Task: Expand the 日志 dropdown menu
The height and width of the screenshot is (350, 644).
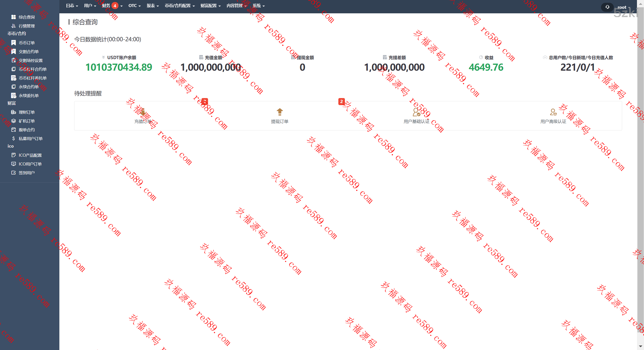Action: pyautogui.click(x=72, y=6)
